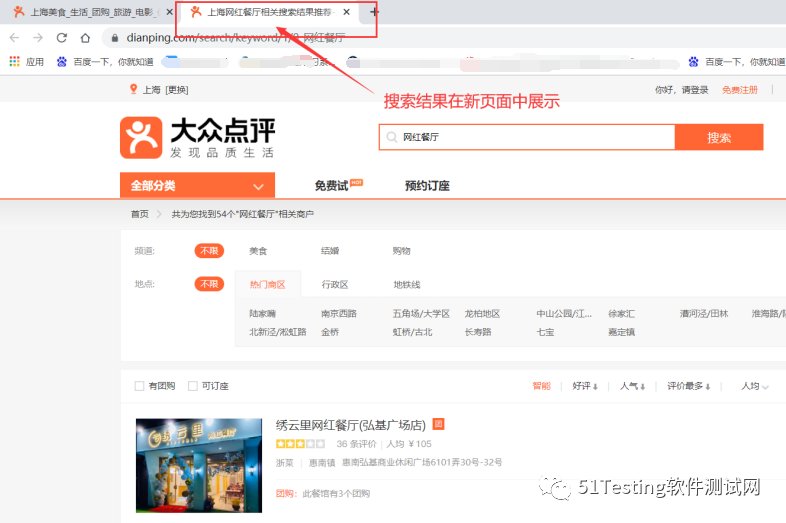Sort results by 好评
The height and width of the screenshot is (523, 786).
pos(585,386)
